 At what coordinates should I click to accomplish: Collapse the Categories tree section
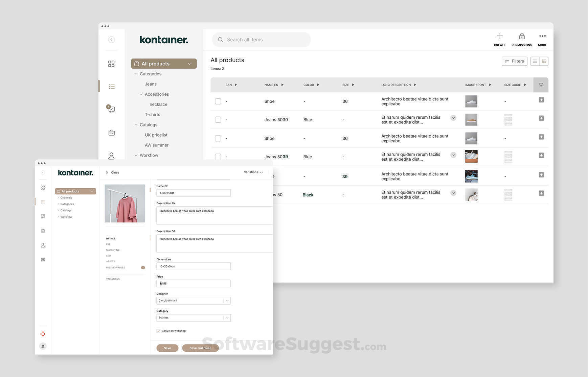pos(136,74)
